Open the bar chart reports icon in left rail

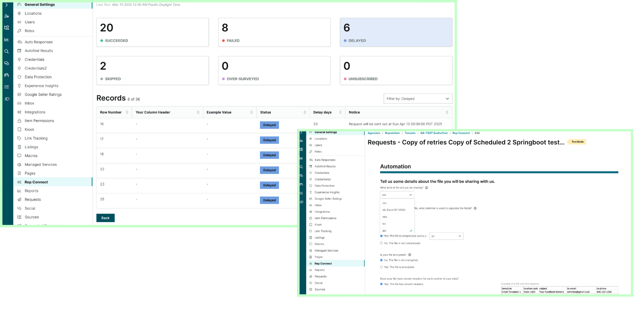point(6,39)
